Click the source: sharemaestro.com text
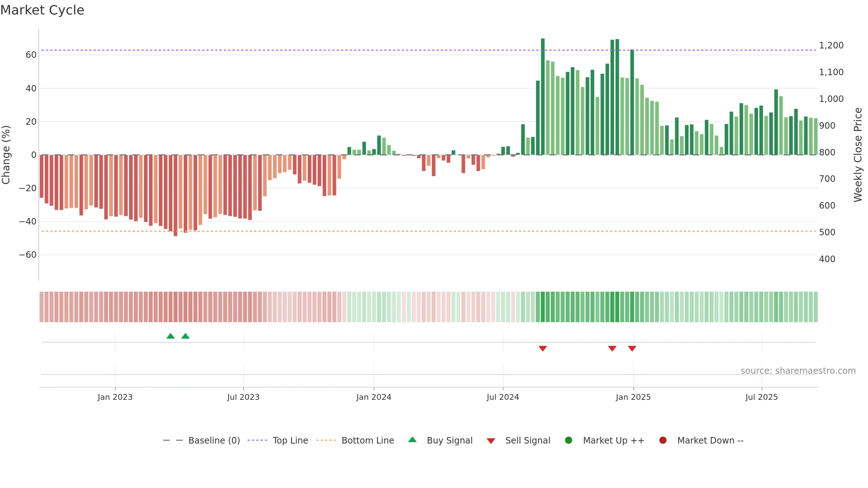868x488 pixels. click(798, 371)
